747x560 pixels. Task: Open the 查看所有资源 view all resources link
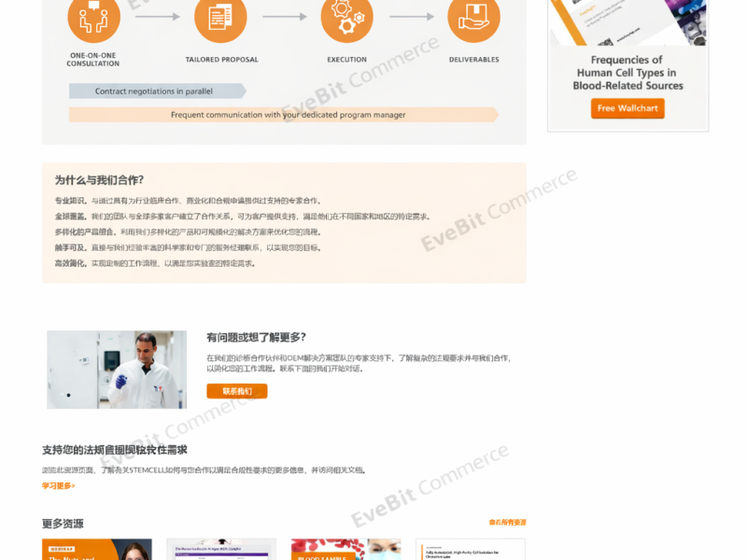(507, 523)
